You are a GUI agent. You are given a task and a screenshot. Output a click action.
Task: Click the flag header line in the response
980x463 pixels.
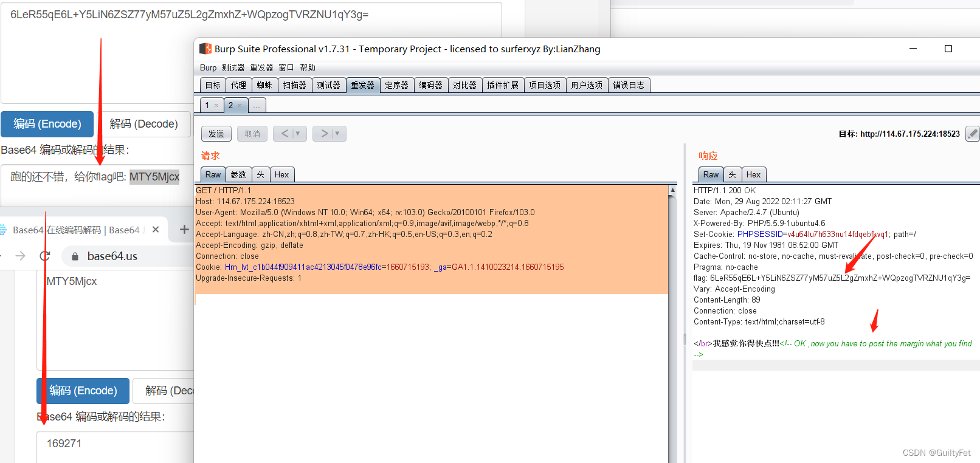click(x=832, y=278)
